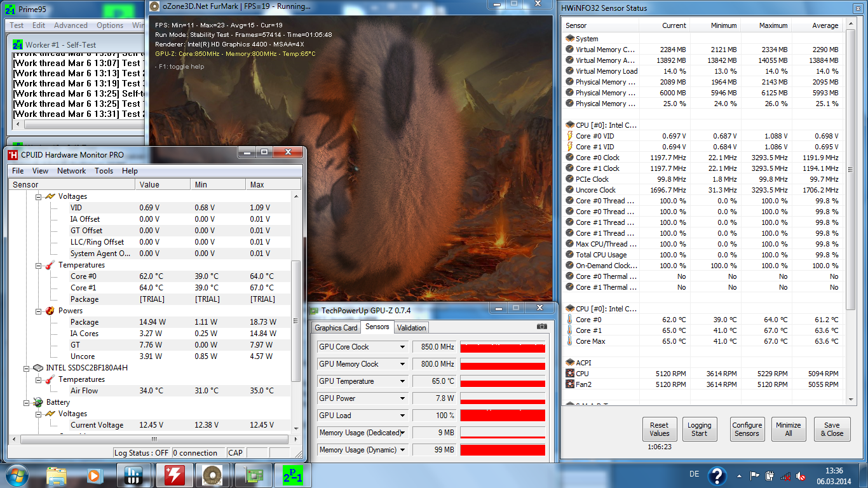Click the Minimize All button
The image size is (868, 488).
pos(788,430)
